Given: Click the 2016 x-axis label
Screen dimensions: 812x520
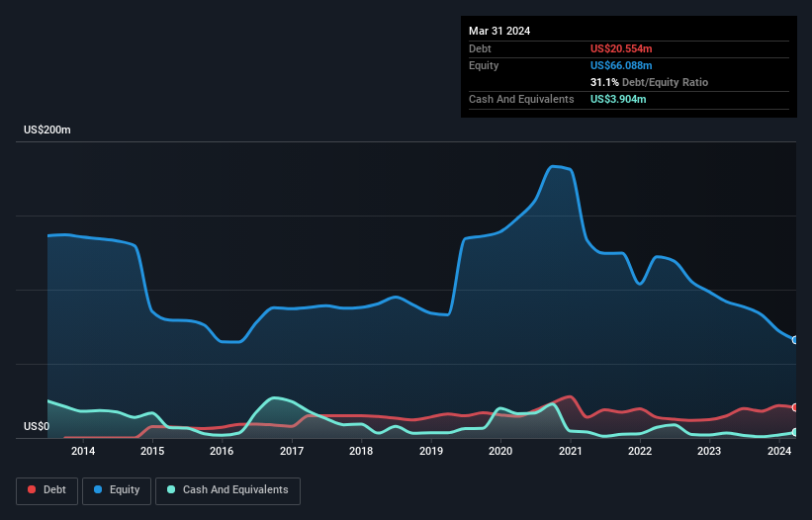Looking at the screenshot, I should 222,451.
